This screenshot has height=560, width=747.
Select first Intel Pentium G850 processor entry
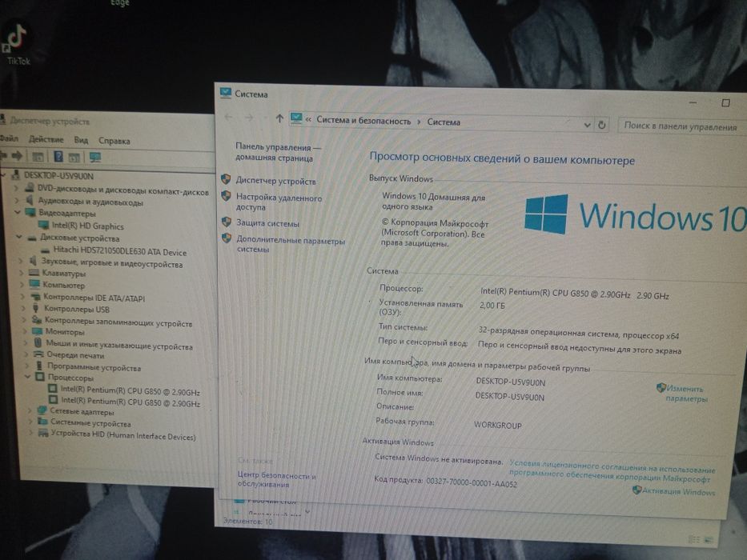[124, 390]
